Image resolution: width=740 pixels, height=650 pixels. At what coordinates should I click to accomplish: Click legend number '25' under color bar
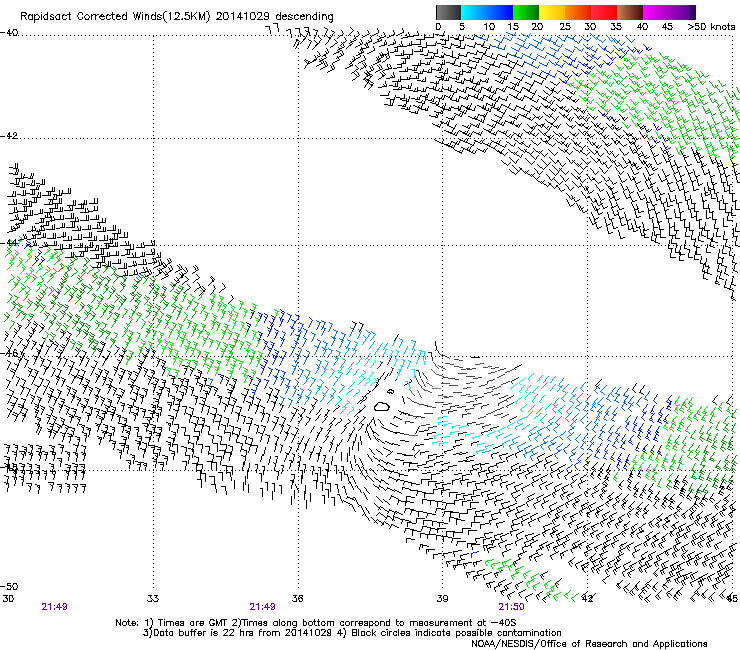(565, 26)
